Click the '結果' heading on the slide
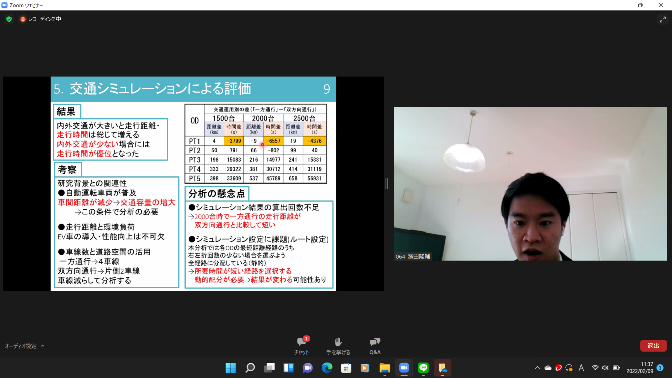Viewport: 672px width, 378px height. (x=66, y=111)
